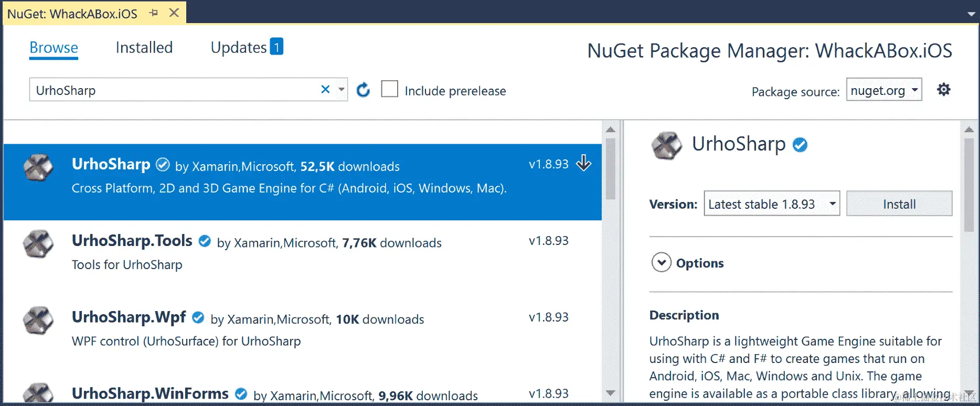Viewport: 980px width, 406px height.
Task: Click the details pane scrollbar thumb
Action: click(x=969, y=185)
